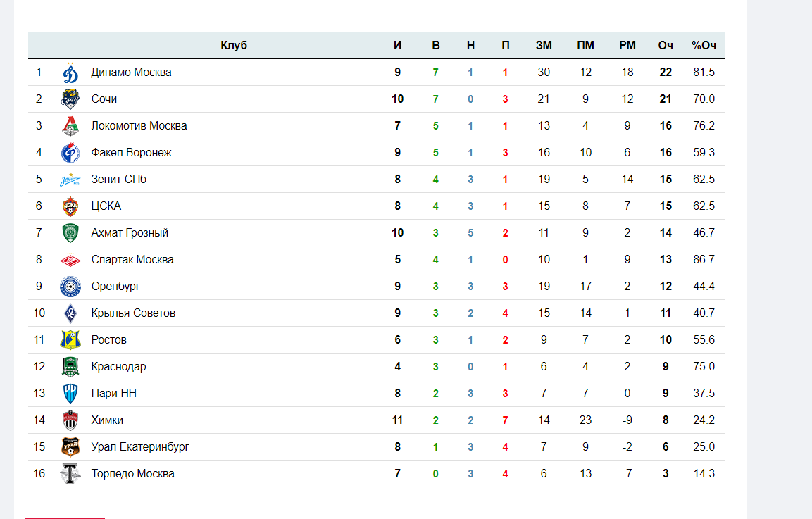Click the Зенит СПб club logo
812x519 pixels.
coord(70,180)
